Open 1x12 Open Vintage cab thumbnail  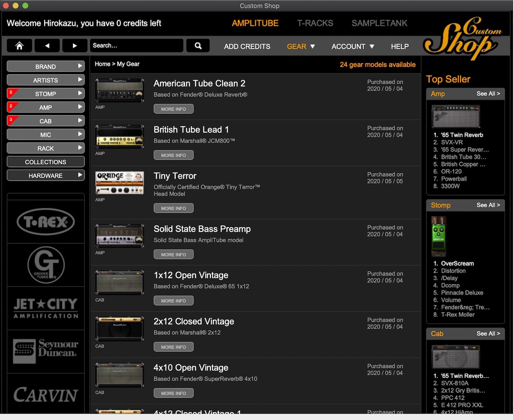coord(120,283)
